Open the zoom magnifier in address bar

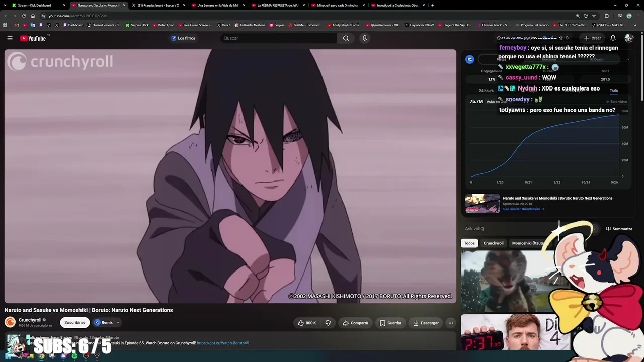coord(578,16)
